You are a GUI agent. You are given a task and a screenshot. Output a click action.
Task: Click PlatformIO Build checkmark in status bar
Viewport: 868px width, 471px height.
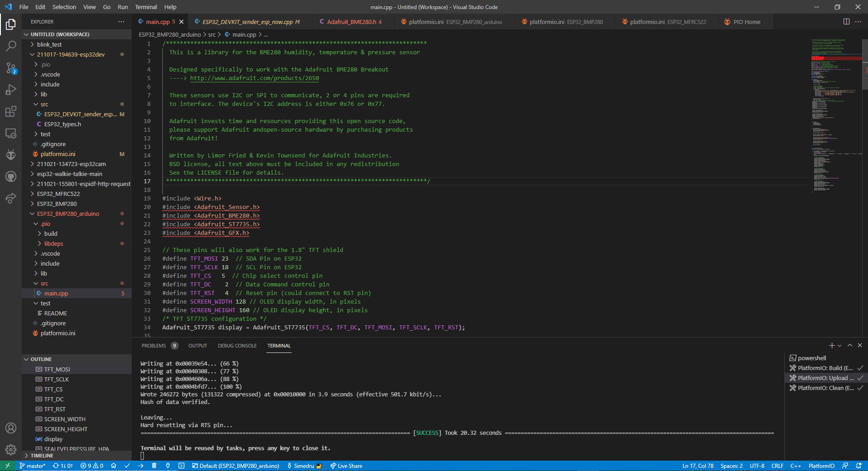click(127, 466)
